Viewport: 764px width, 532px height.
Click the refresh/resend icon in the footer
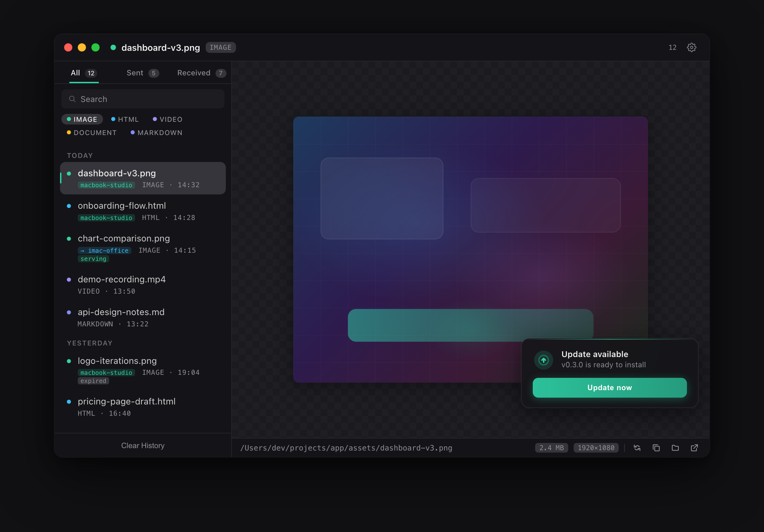tap(637, 448)
